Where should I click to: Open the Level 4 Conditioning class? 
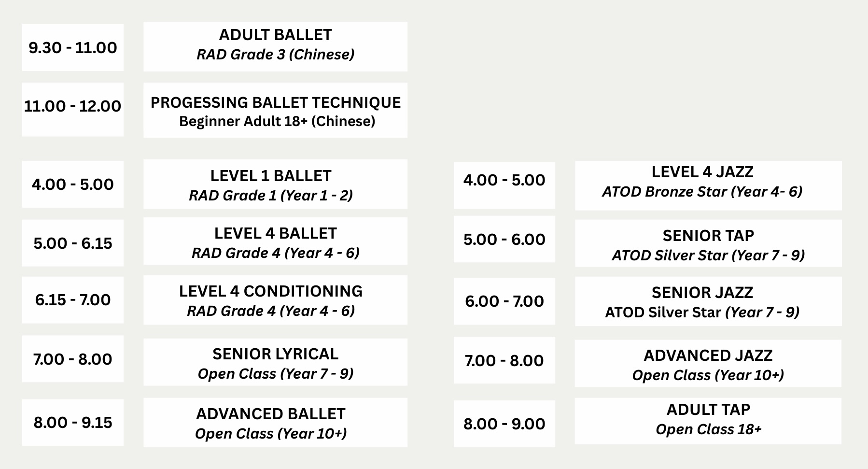pos(275,300)
